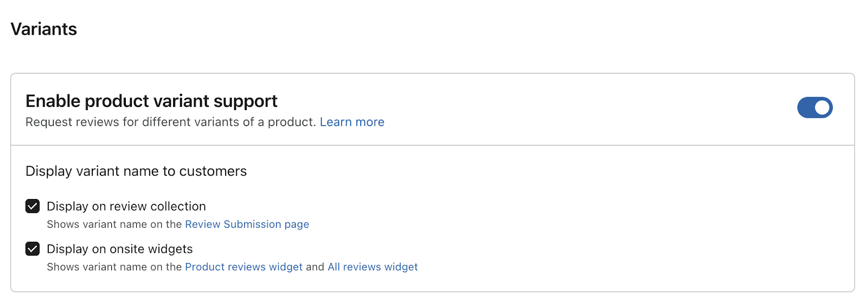Viewport: 868px width, 302px height.
Task: Click the checkmark icon beside review collection
Action: click(x=33, y=206)
